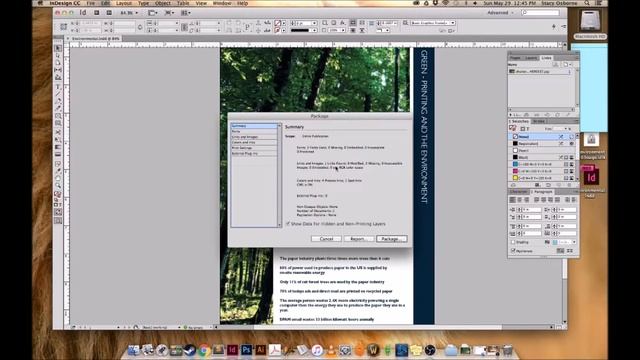Open the stroke weight dropdown in Control panel
This screenshot has width=640, height=360.
[314, 23]
